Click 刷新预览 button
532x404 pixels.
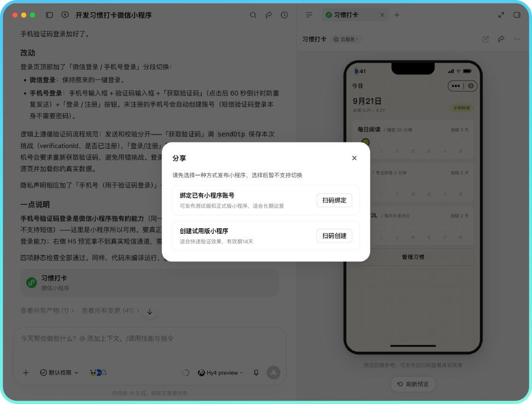pyautogui.click(x=413, y=384)
